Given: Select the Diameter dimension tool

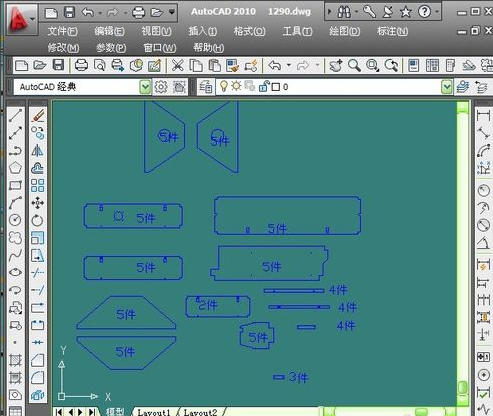Looking at the screenshot, I should coord(483,225).
